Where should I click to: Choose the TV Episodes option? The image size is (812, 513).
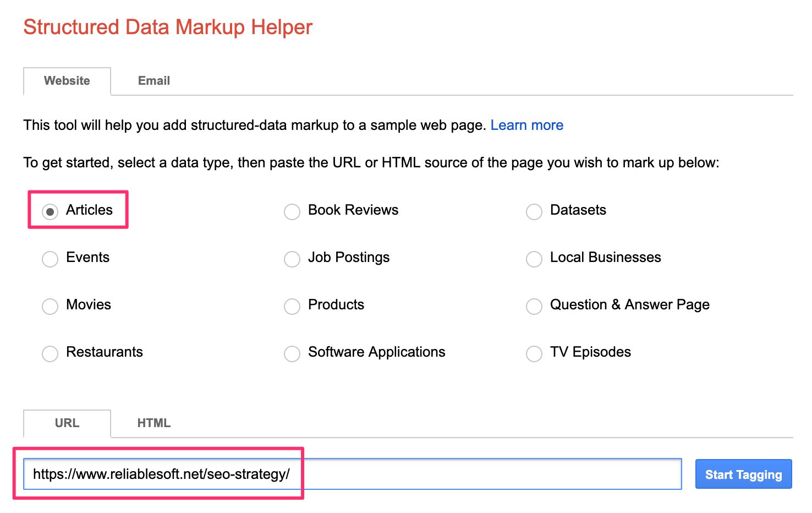[x=534, y=353]
